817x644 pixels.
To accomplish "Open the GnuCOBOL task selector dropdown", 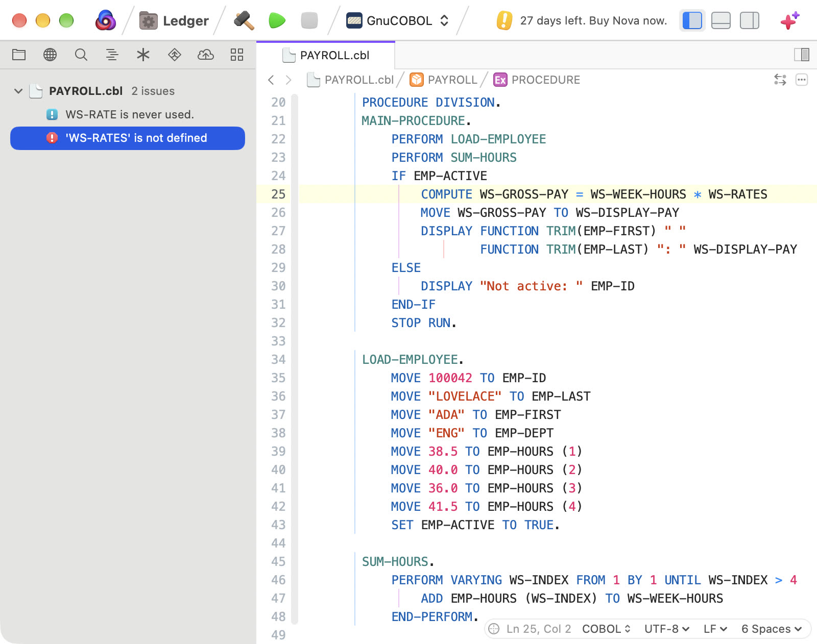I will 398,20.
